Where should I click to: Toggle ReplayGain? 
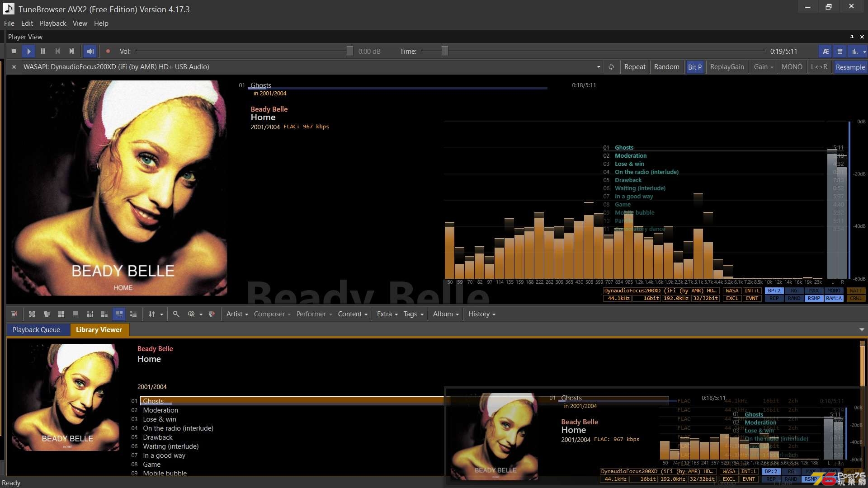727,67
